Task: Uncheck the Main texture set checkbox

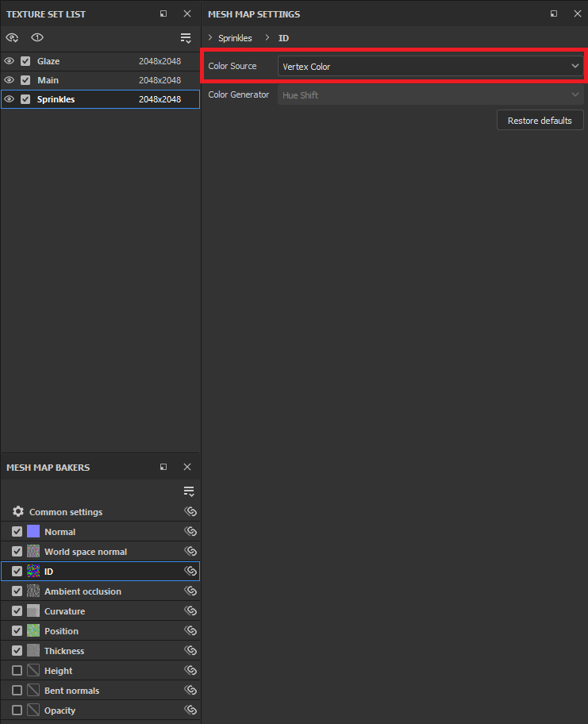Action: click(25, 80)
